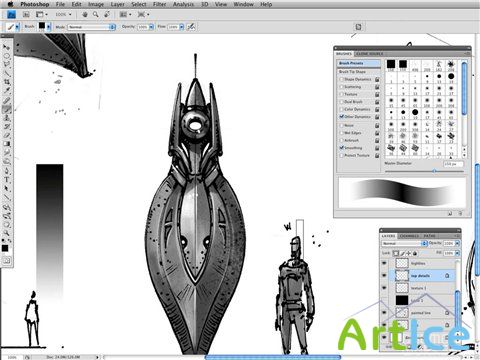Enable the Wet Edges checkbox
This screenshot has width=480, height=360.
(x=341, y=133)
